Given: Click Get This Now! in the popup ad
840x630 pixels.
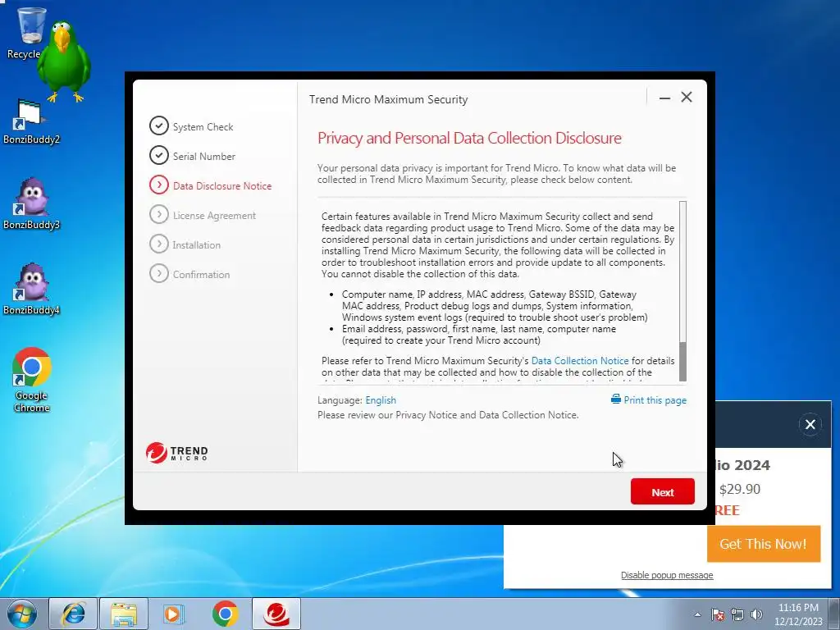Looking at the screenshot, I should [764, 544].
